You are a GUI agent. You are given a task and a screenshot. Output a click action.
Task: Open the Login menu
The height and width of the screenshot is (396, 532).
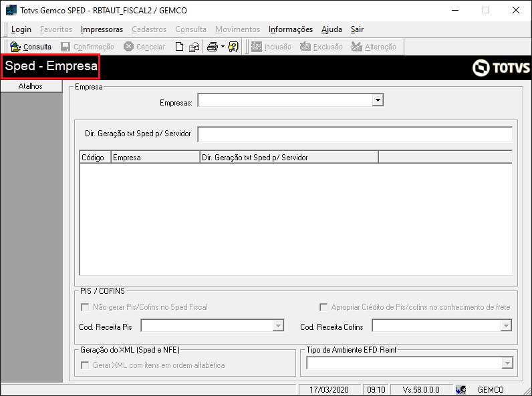(x=21, y=29)
